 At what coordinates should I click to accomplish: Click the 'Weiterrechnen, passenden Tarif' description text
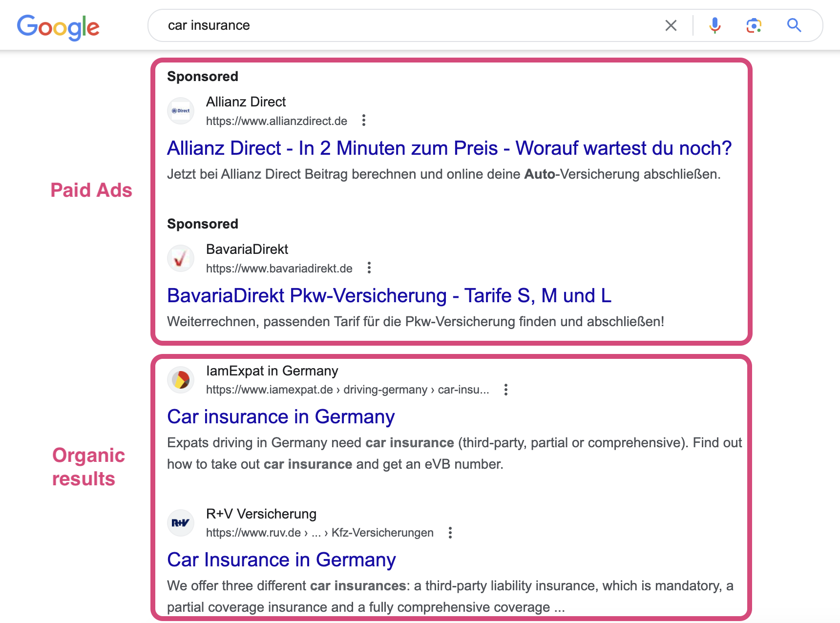point(416,322)
